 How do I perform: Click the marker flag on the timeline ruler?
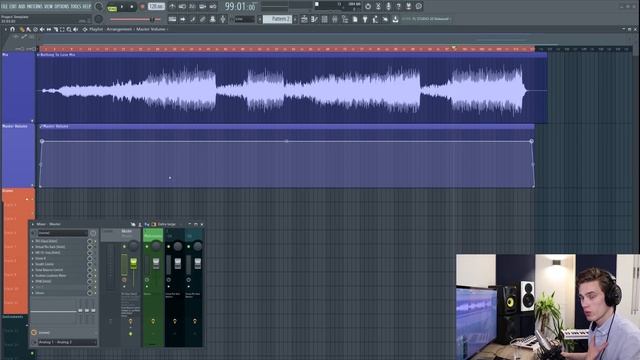click(x=453, y=48)
